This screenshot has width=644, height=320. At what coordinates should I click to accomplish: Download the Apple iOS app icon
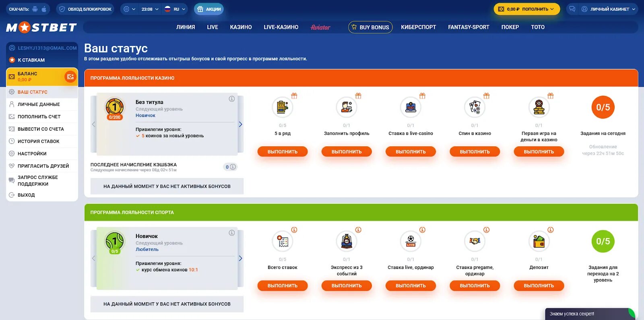click(x=44, y=9)
